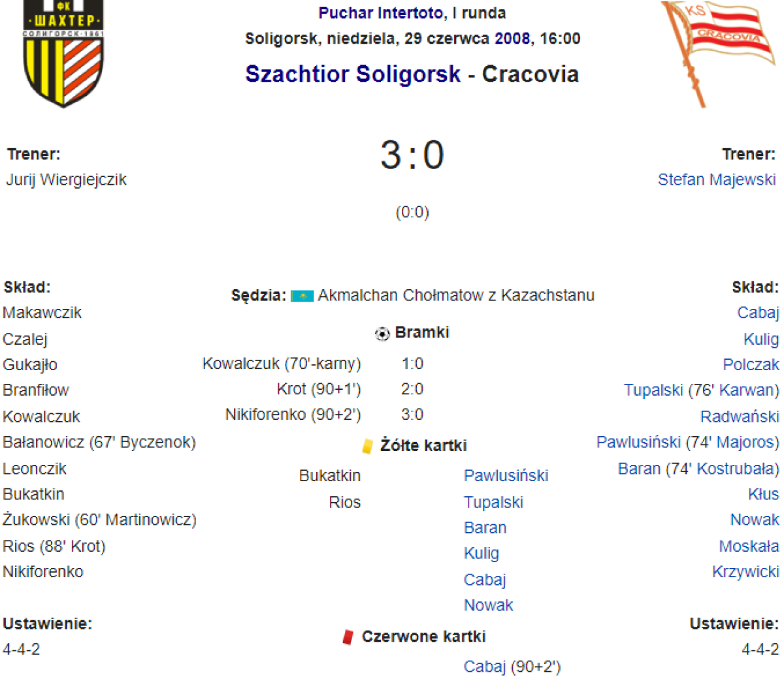The width and height of the screenshot is (784, 679).
Task: Click the Kazakhstan flag icon
Action: pyautogui.click(x=302, y=296)
